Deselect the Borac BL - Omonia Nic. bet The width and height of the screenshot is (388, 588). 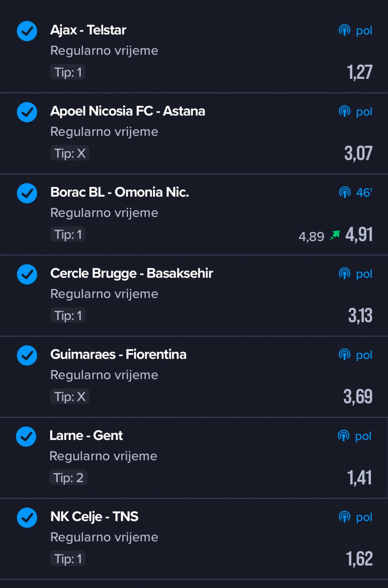(x=27, y=193)
